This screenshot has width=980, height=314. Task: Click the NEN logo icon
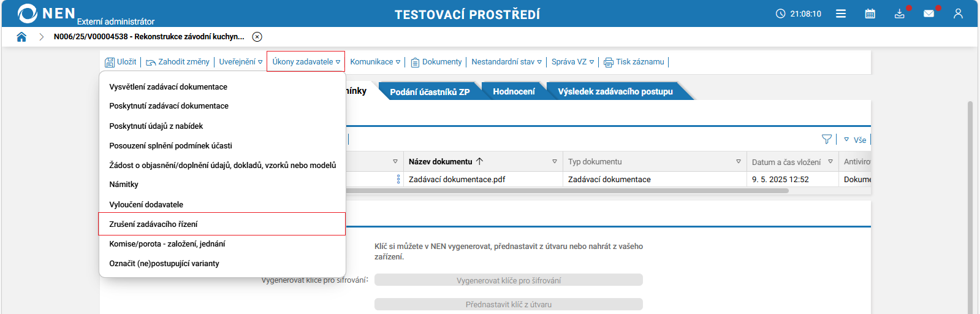click(x=28, y=13)
